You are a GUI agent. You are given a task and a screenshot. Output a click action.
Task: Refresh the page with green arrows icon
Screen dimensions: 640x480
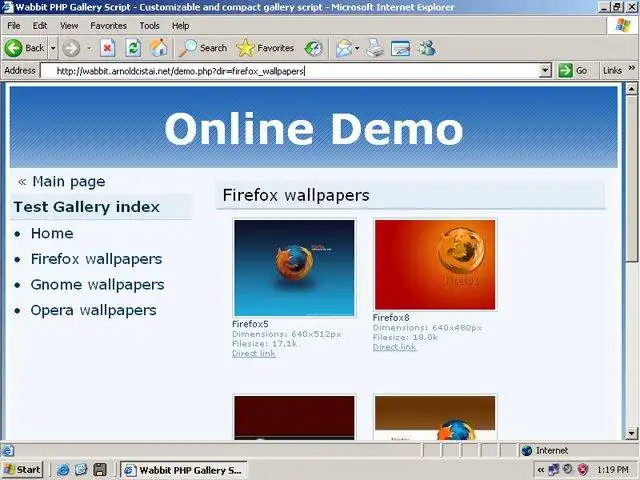point(133,48)
